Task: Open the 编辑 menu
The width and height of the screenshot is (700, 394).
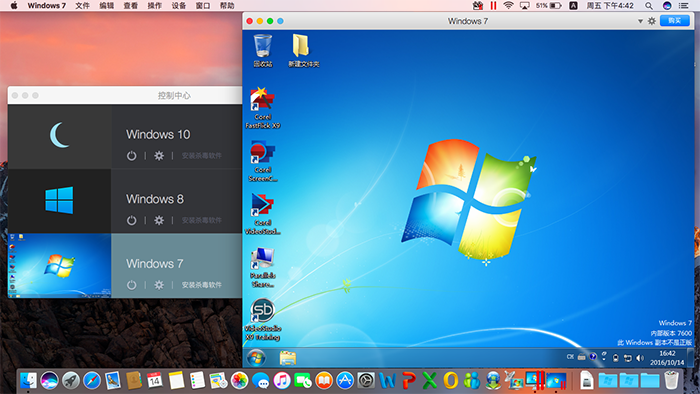Action: point(106,6)
